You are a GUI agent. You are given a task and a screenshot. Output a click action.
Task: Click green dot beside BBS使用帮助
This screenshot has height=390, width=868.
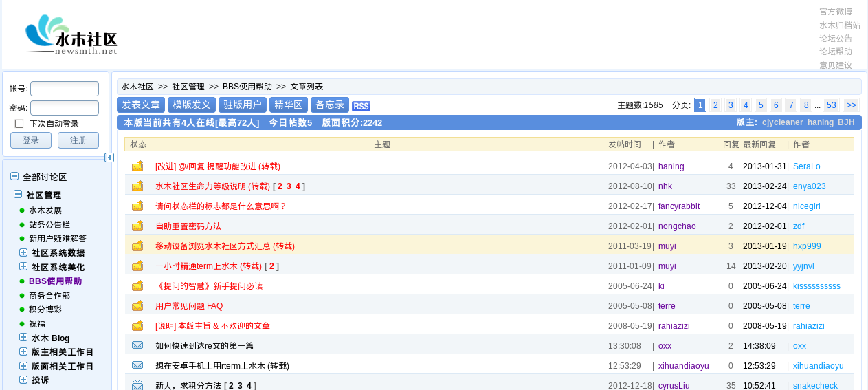click(x=22, y=281)
